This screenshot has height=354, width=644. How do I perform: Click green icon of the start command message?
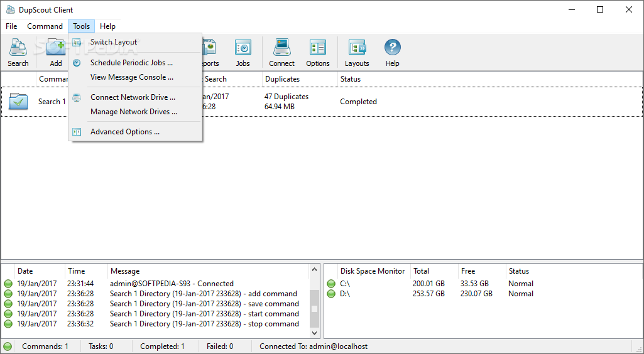pos(8,314)
